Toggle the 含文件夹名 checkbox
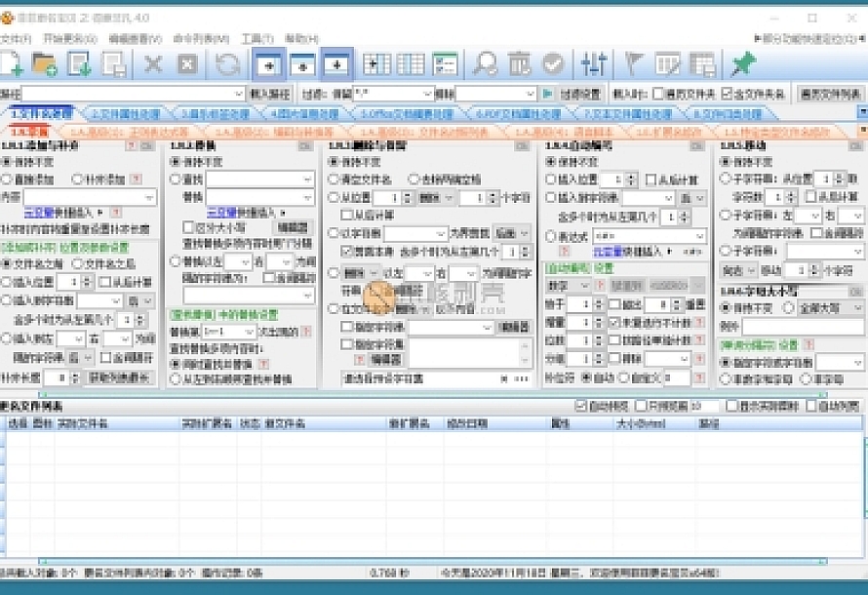Screen dimensions: 868x595 [727, 95]
